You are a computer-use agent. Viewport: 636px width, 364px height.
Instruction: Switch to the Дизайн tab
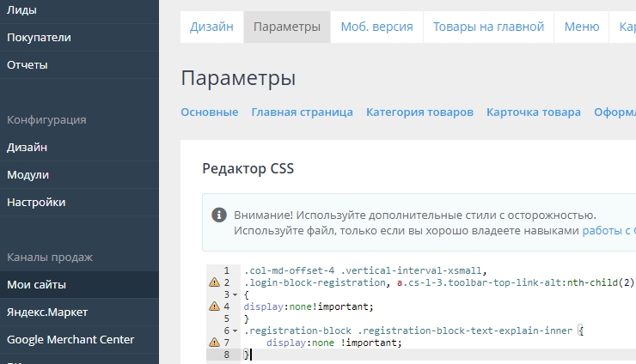[x=211, y=27]
